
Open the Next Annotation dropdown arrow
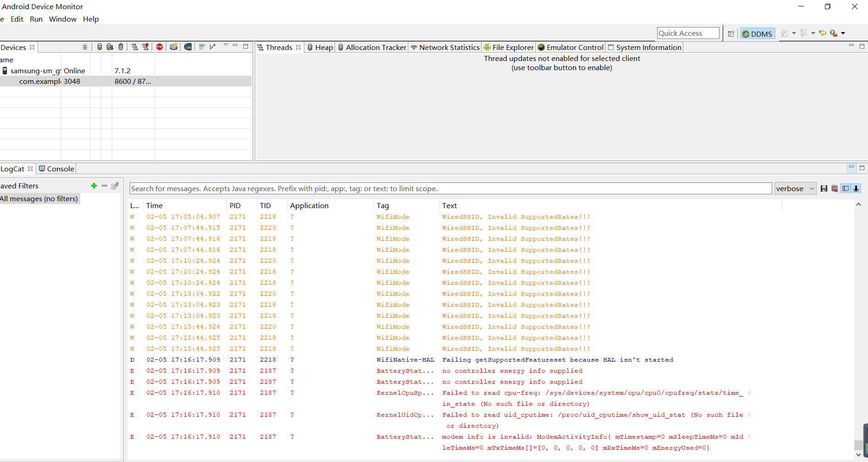794,33
